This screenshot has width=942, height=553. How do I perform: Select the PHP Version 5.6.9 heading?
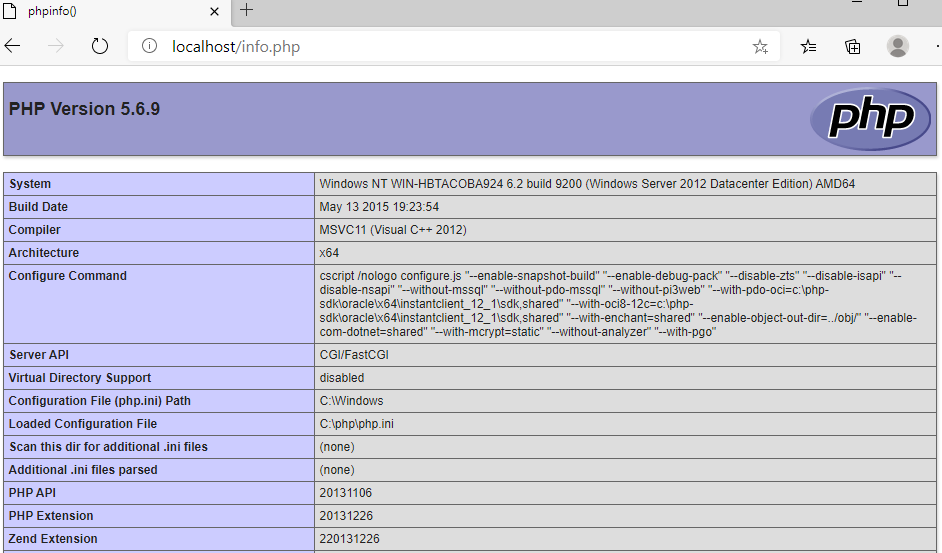(84, 109)
